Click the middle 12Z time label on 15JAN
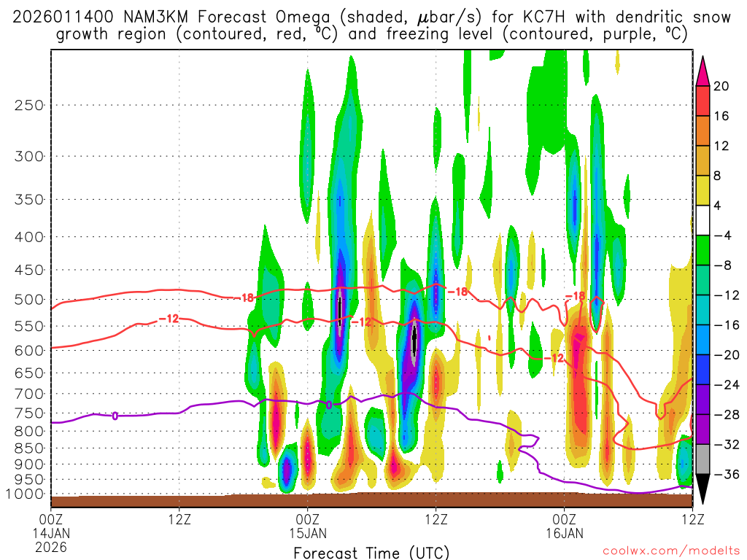The width and height of the screenshot is (747, 560). tap(436, 519)
